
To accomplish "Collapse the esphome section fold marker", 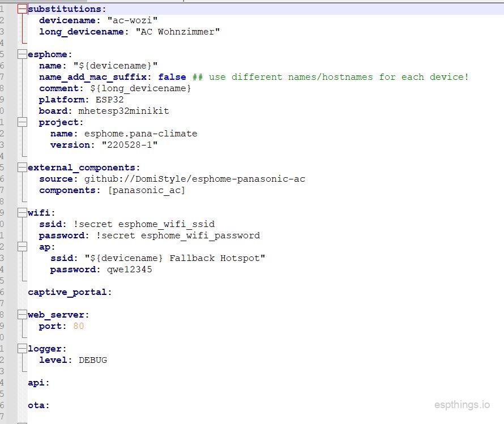I will tap(22, 54).
